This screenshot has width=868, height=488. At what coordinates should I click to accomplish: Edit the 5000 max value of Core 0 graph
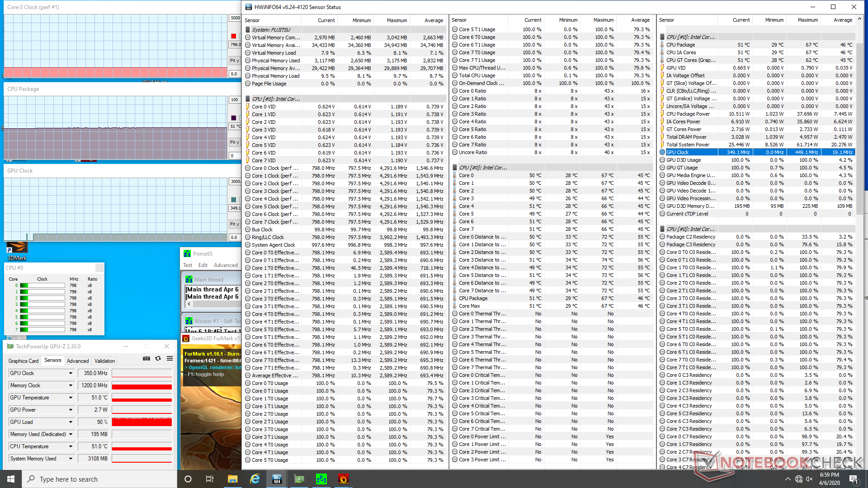point(235,18)
